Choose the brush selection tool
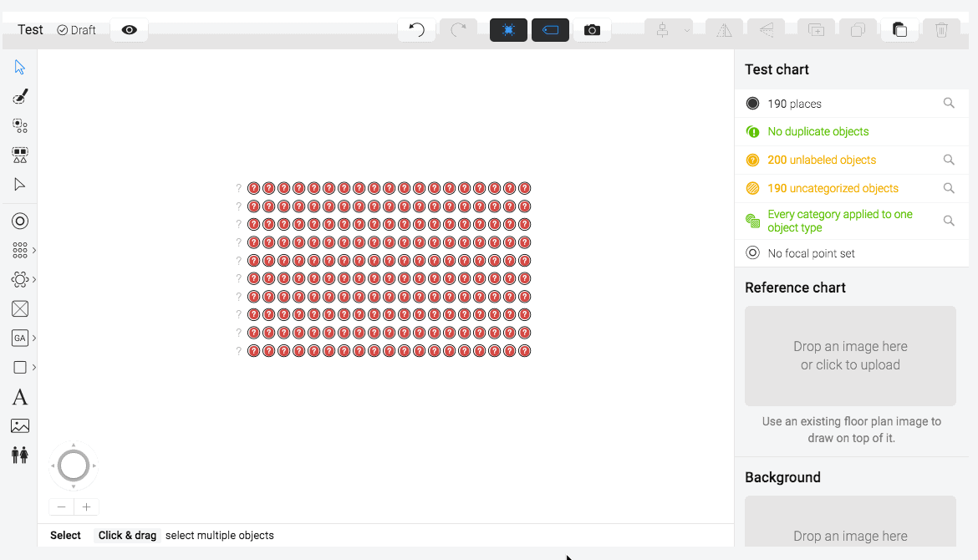The height and width of the screenshot is (560, 978). coord(20,96)
